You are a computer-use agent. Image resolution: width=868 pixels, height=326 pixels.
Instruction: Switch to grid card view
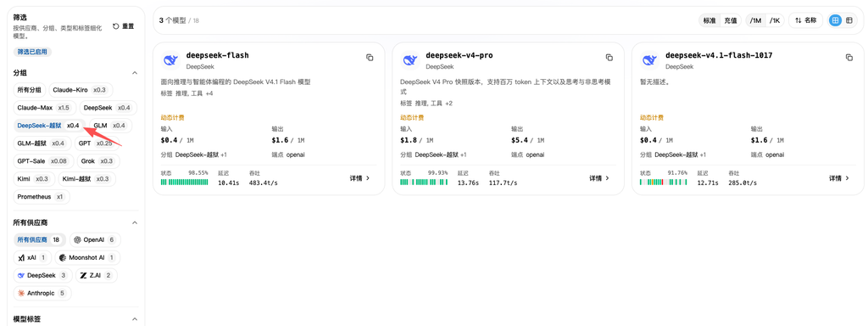(x=835, y=20)
